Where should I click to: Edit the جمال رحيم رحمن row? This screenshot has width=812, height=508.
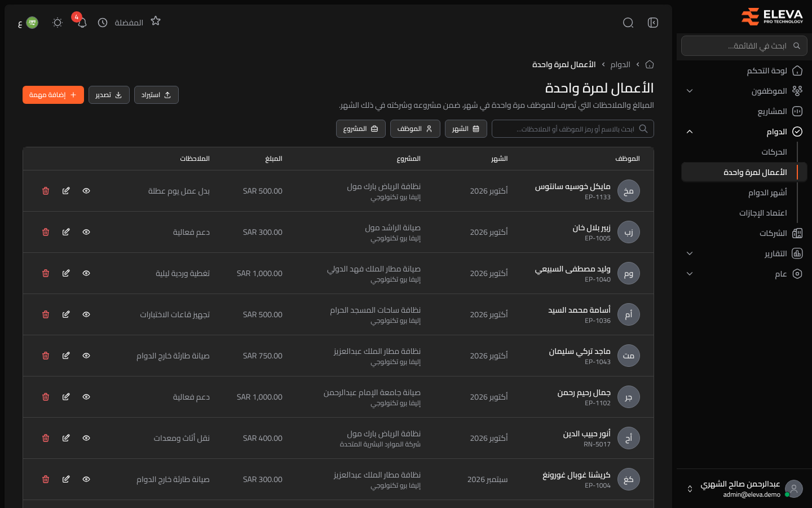66,397
